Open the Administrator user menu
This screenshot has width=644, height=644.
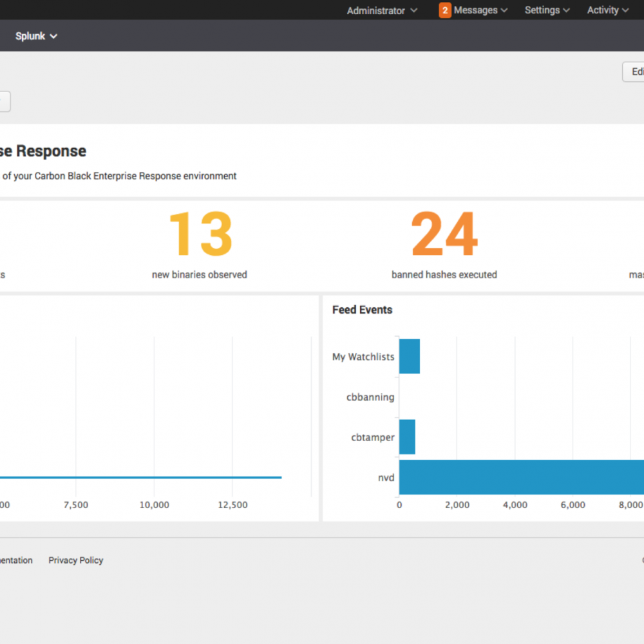click(x=381, y=10)
